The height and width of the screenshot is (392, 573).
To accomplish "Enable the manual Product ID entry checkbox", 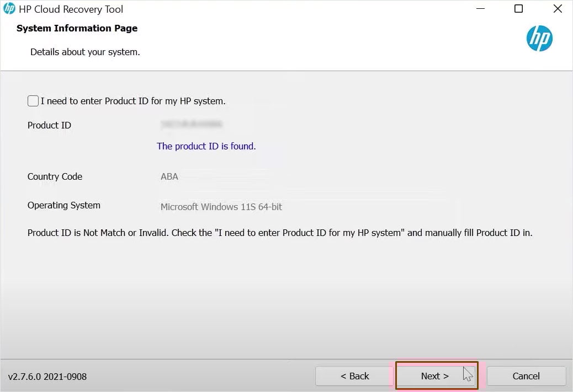I will pos(33,101).
